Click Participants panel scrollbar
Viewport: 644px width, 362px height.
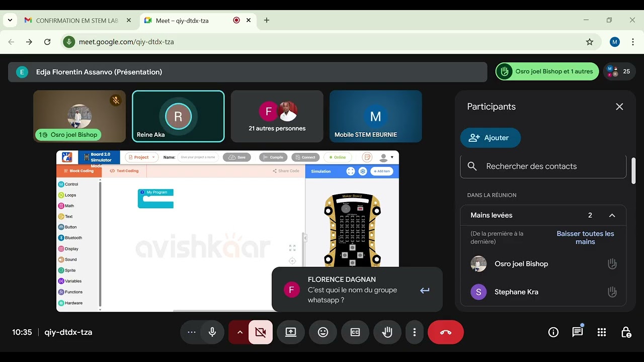(x=633, y=171)
